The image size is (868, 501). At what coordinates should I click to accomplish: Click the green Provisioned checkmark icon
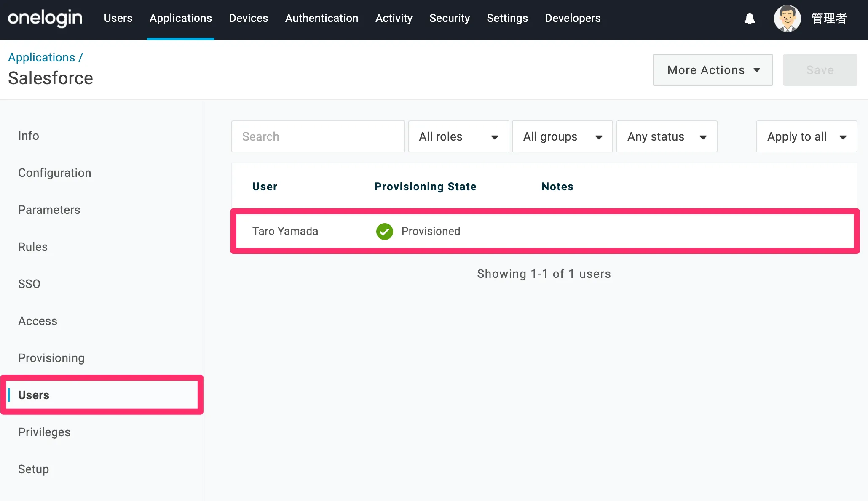384,231
